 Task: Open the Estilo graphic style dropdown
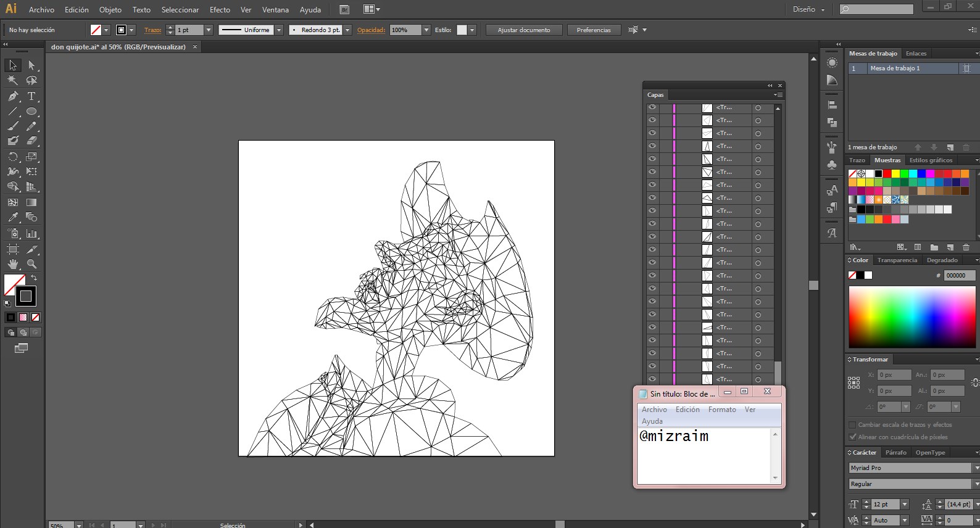tap(472, 30)
